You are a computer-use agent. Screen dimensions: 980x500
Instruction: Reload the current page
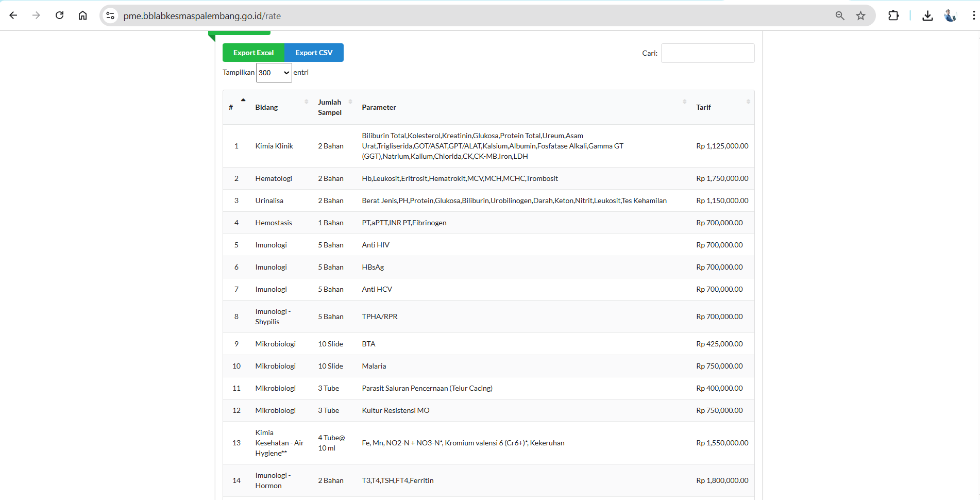click(60, 15)
